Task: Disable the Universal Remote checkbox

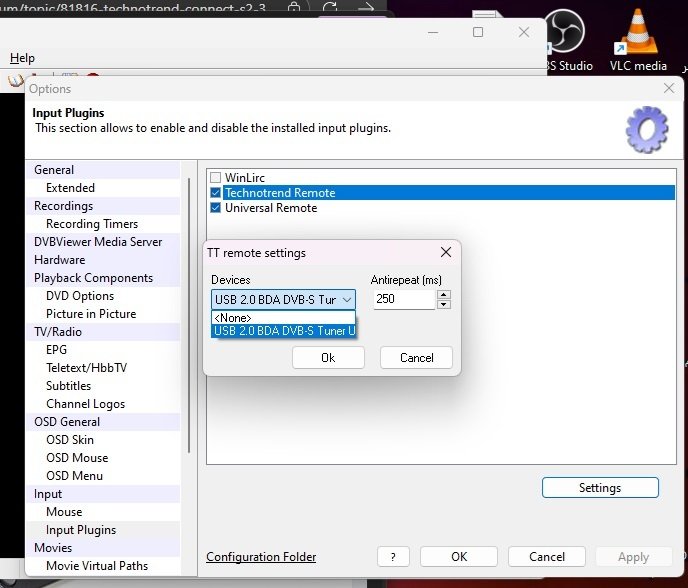Action: pyautogui.click(x=215, y=208)
